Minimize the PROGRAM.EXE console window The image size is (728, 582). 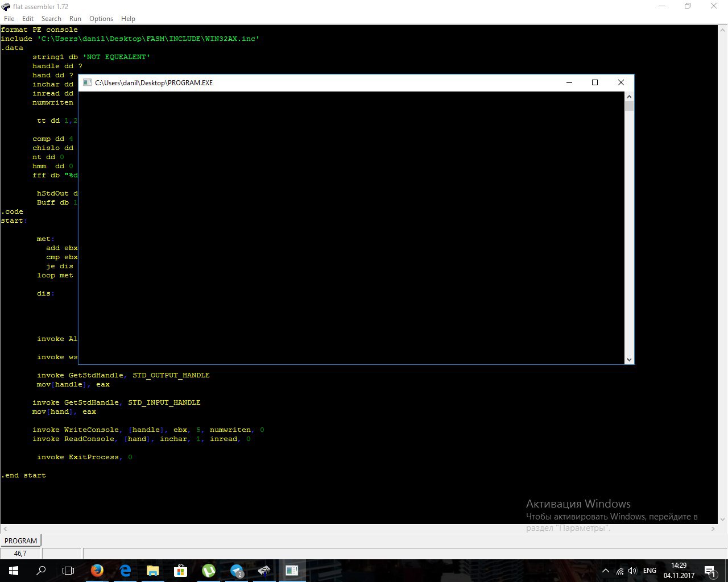coord(569,82)
